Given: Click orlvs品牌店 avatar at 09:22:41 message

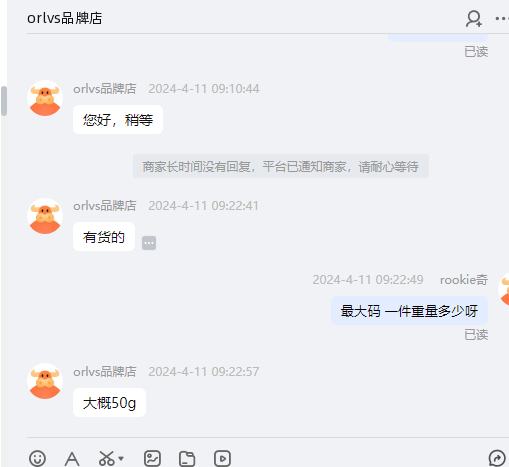Looking at the screenshot, I should pyautogui.click(x=45, y=216).
